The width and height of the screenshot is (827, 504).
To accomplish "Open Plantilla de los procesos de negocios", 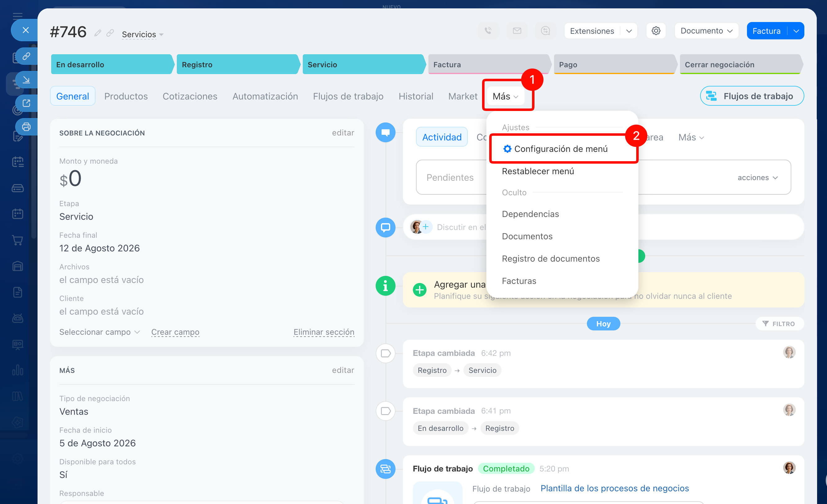I will [615, 488].
